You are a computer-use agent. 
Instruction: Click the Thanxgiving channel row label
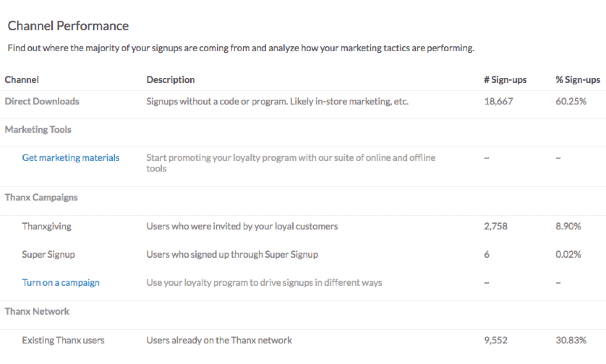[47, 227]
